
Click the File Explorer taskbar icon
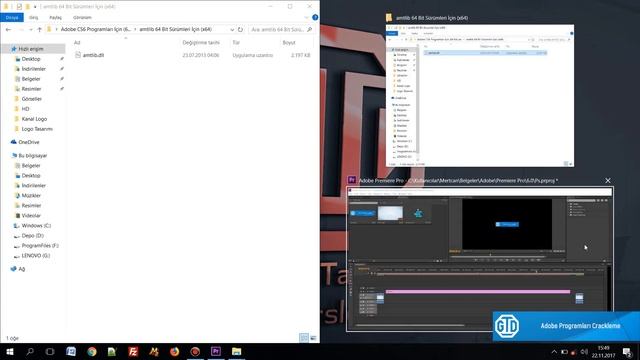point(236,351)
